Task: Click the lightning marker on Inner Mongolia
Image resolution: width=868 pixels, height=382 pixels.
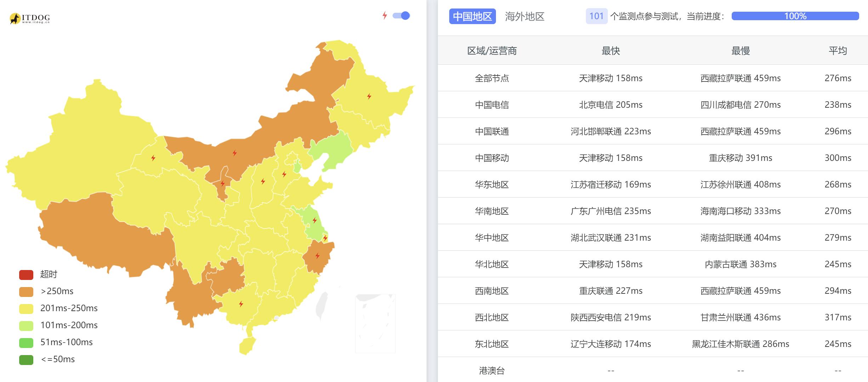Action: pyautogui.click(x=235, y=153)
